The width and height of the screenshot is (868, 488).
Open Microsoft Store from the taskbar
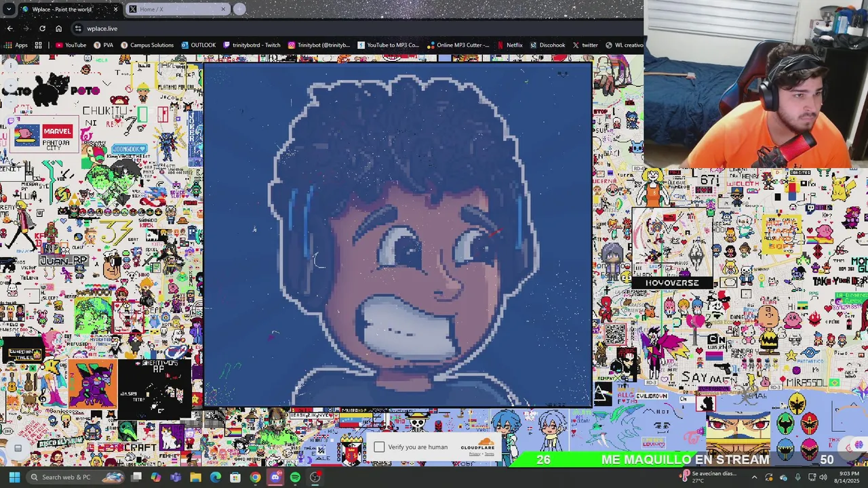click(235, 477)
